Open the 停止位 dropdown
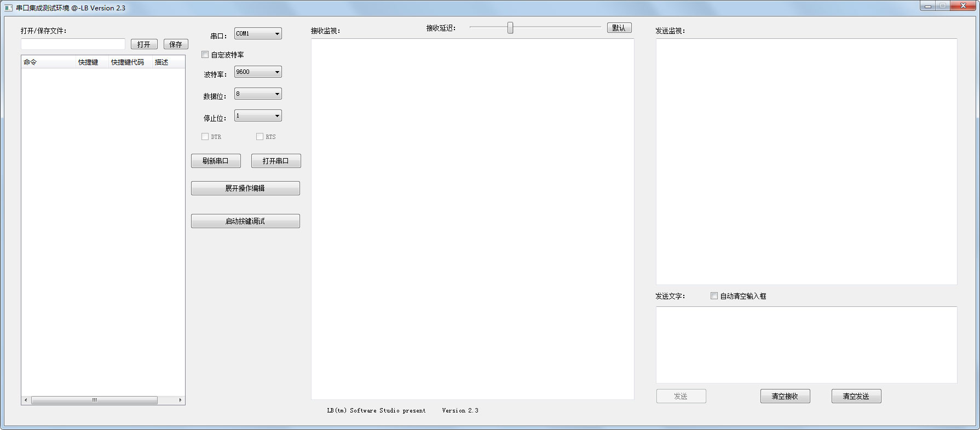Viewport: 980px width, 430px height. coord(258,115)
